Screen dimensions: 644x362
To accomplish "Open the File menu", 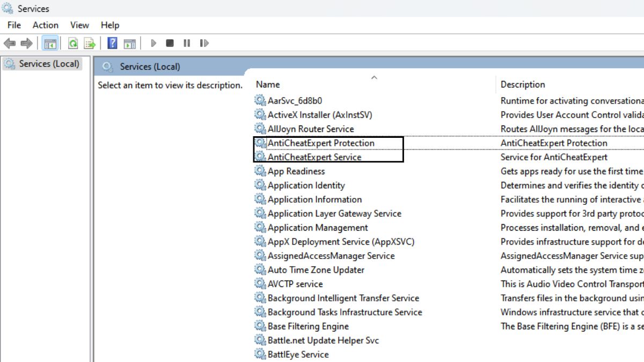I will pos(14,25).
